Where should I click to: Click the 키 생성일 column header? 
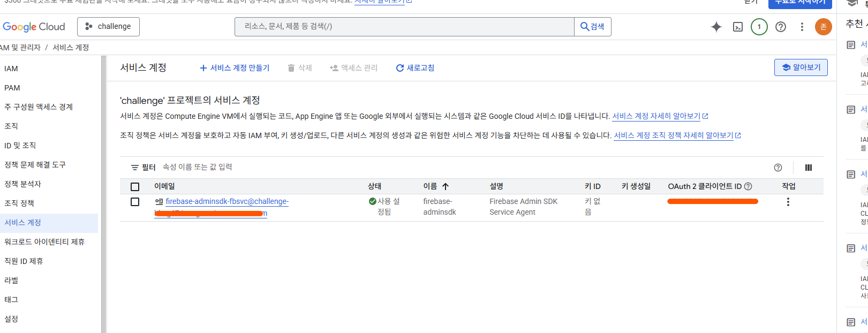click(x=636, y=186)
